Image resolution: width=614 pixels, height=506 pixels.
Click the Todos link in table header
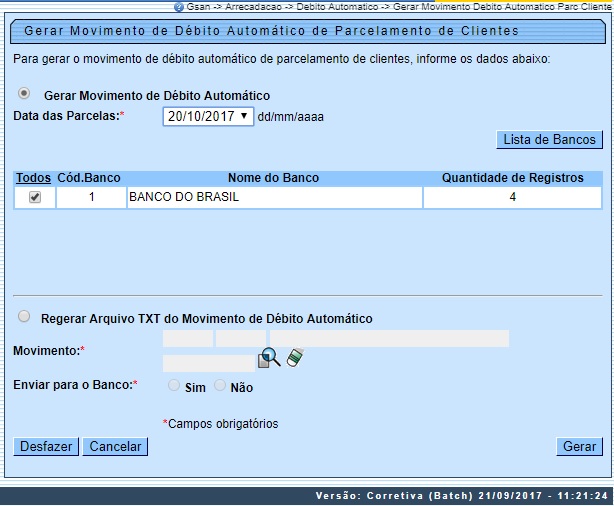click(x=34, y=178)
